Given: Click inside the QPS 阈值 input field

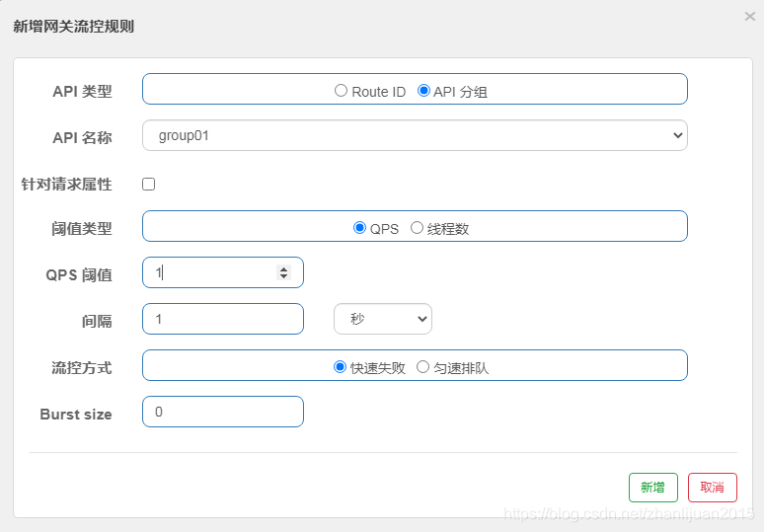Looking at the screenshot, I should click(223, 272).
